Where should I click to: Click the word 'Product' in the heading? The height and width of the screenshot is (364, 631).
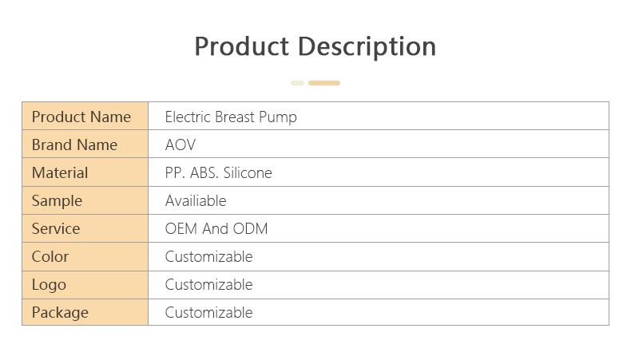pyautogui.click(x=243, y=46)
